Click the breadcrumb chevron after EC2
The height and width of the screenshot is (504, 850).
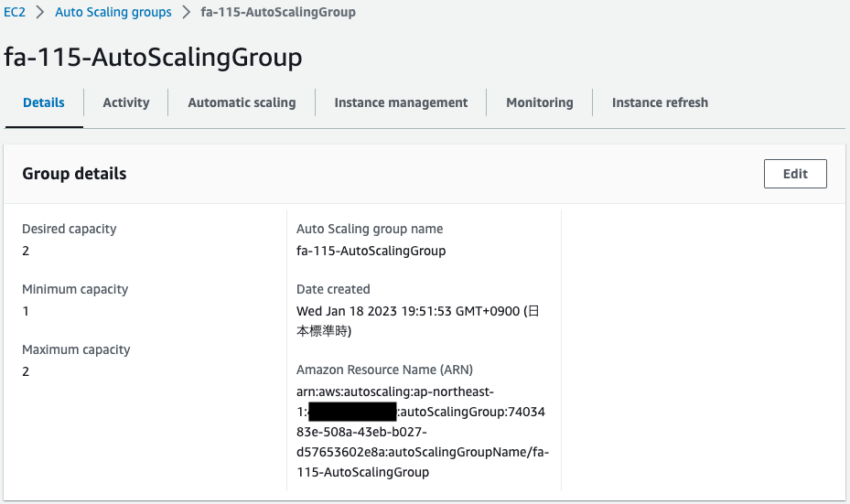[x=40, y=12]
